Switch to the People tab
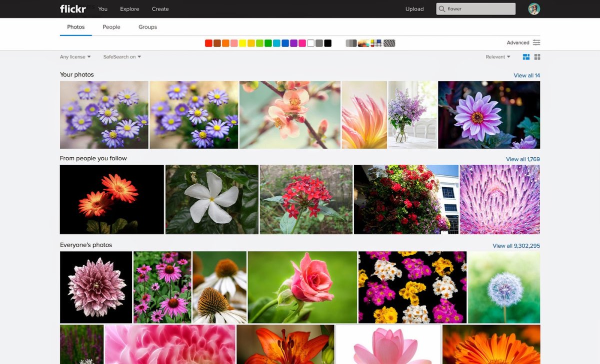Viewport: 600px width, 364px height. click(x=111, y=27)
